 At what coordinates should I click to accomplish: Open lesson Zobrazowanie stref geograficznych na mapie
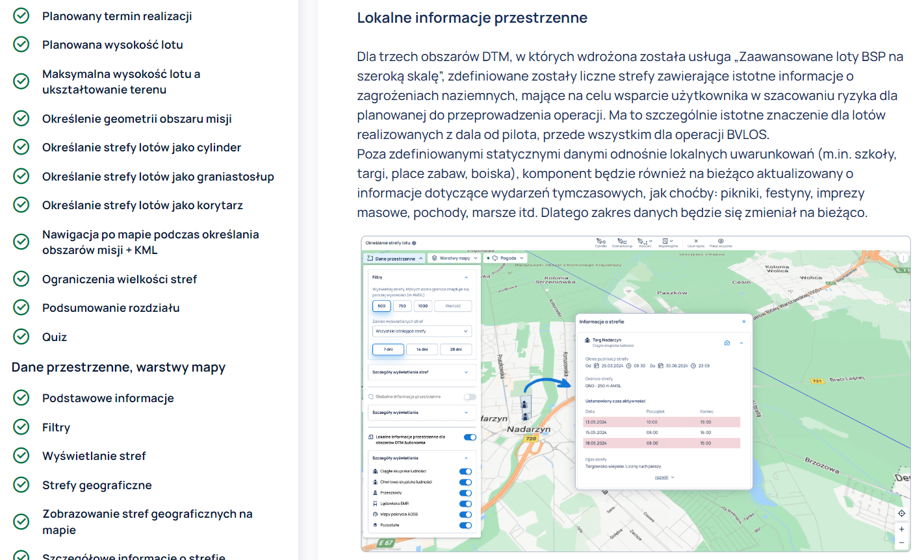[x=148, y=522]
